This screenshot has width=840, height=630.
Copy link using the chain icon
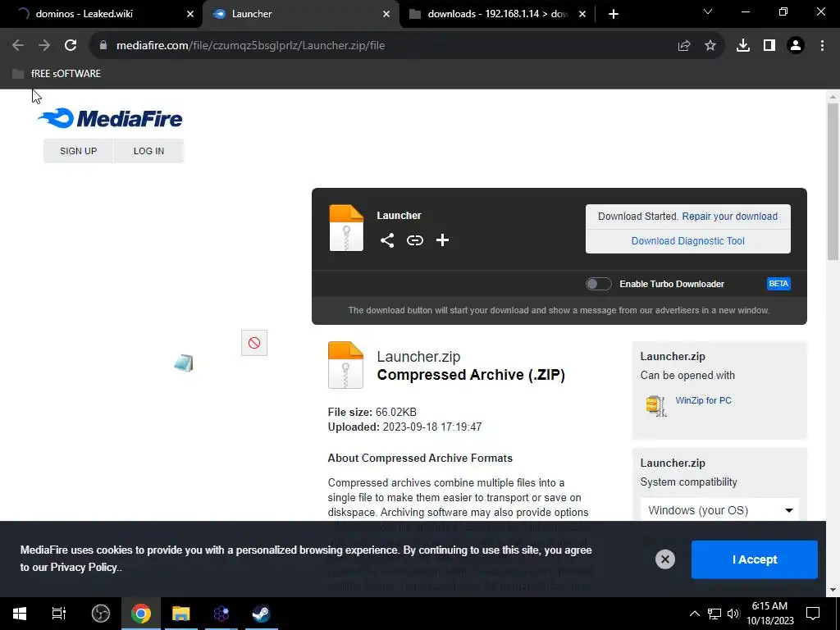(x=414, y=240)
